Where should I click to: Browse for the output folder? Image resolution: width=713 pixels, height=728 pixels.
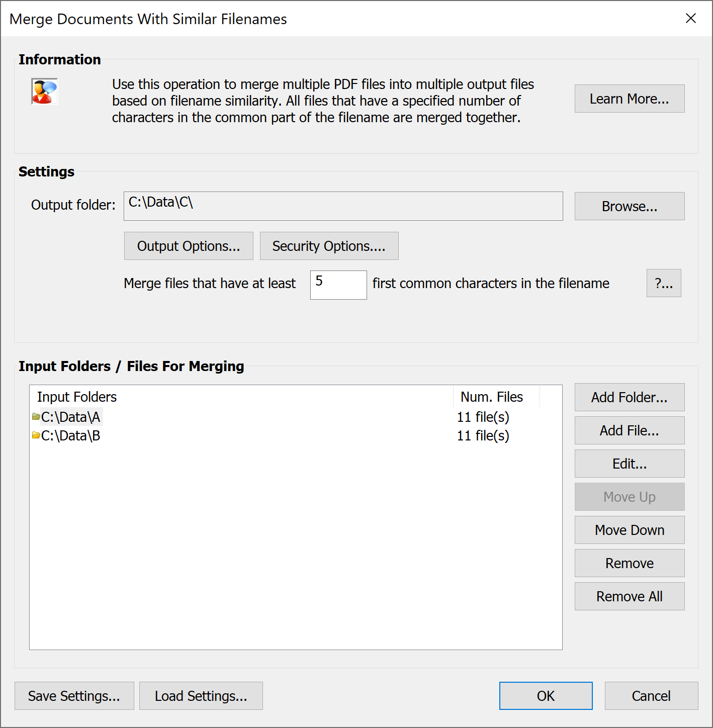[x=629, y=206]
